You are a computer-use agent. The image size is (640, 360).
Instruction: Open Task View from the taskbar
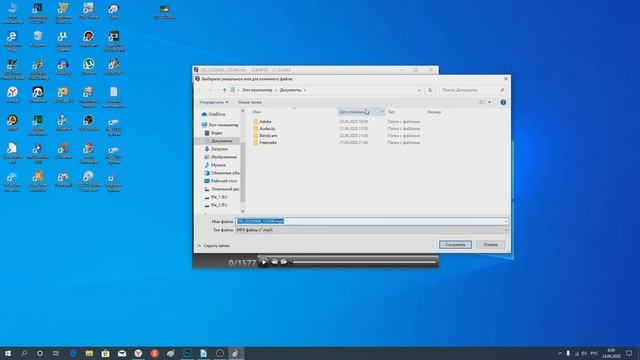coord(56,353)
